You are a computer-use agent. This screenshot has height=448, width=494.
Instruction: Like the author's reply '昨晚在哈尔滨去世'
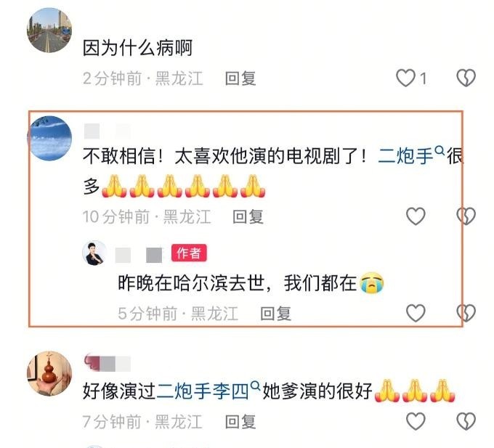tap(416, 313)
